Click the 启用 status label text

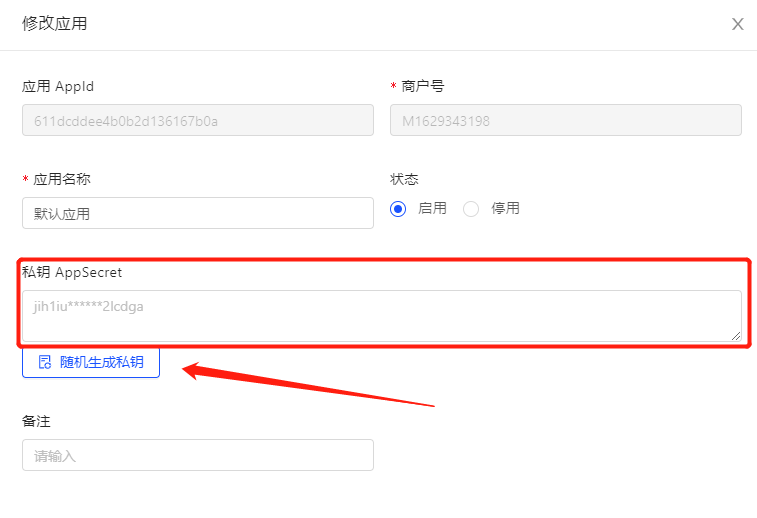tap(432, 209)
